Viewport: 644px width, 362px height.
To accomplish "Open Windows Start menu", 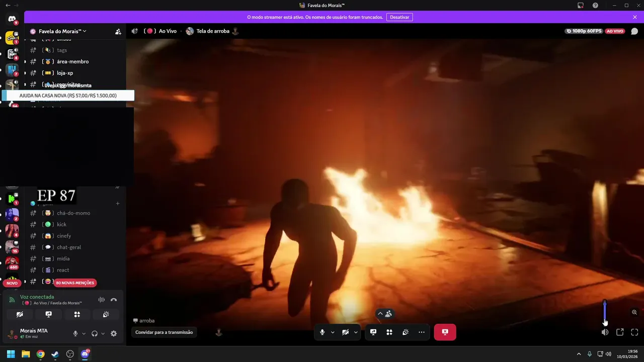I will (x=11, y=354).
